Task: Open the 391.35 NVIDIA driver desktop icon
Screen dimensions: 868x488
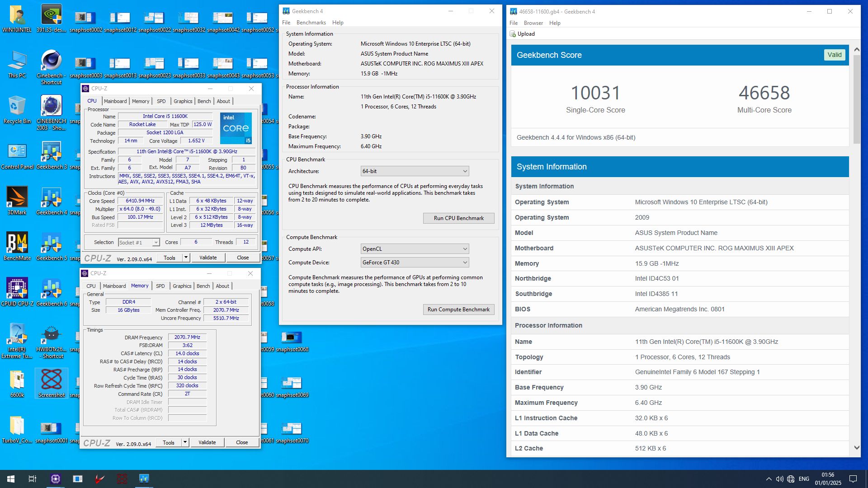Action: point(51,19)
